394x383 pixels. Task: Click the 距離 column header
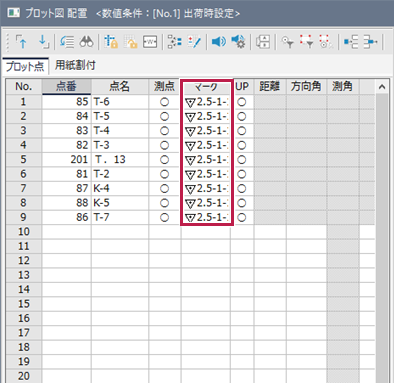(270, 87)
